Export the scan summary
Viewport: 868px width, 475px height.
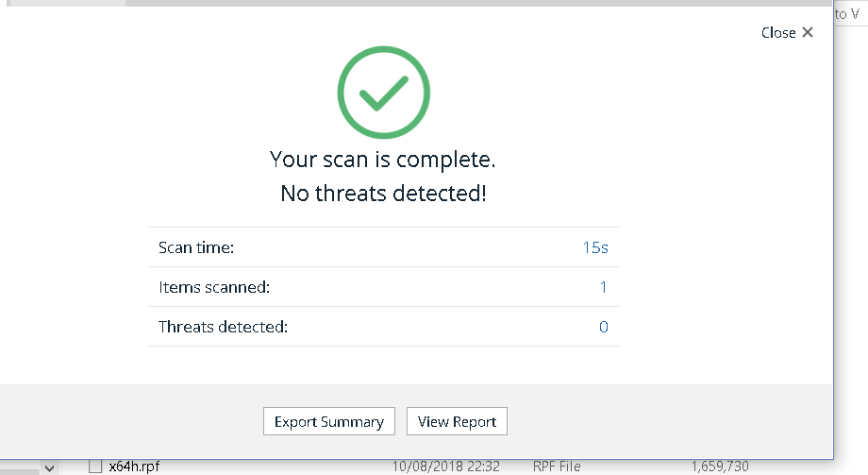pos(328,421)
